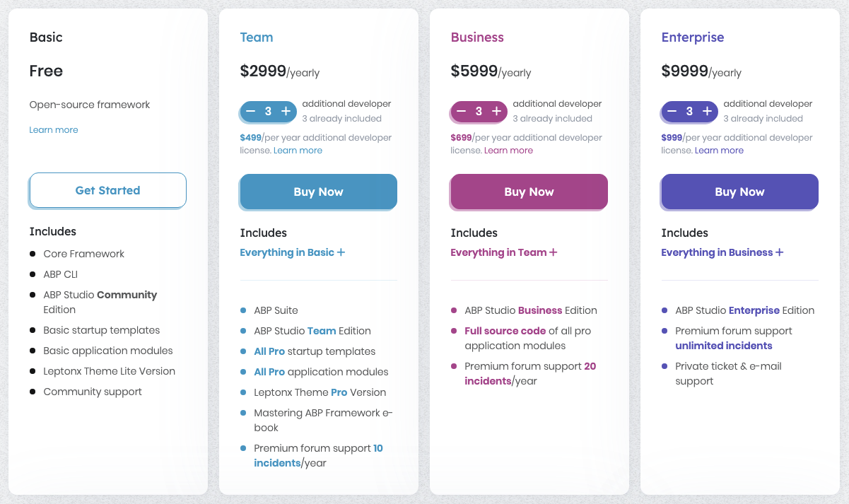849x504 pixels.
Task: Reduce Enterprise plan developers using minus icon
Action: [672, 111]
